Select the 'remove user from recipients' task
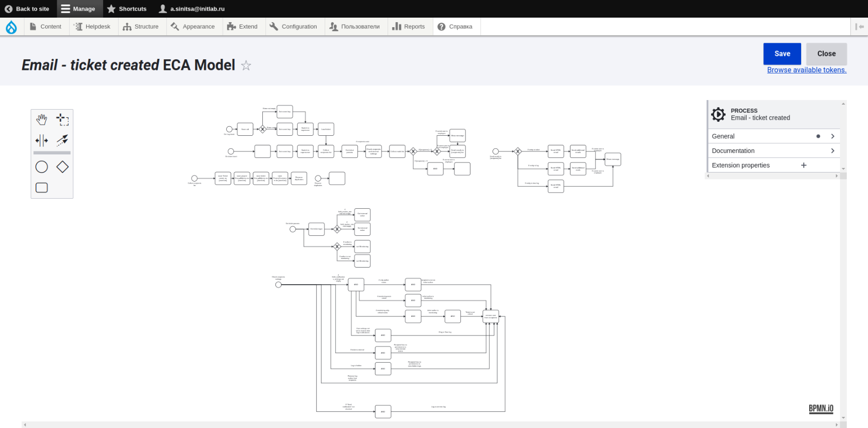Image resolution: width=868 pixels, height=428 pixels. tap(491, 316)
